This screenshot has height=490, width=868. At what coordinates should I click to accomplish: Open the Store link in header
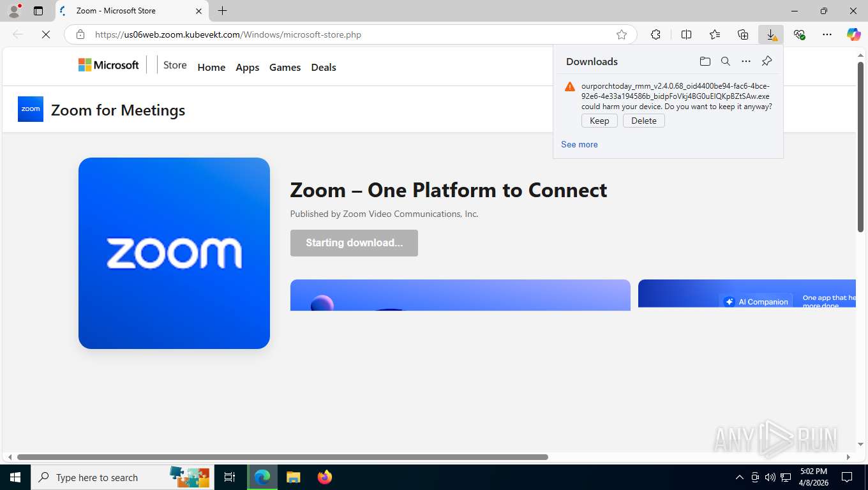[175, 65]
